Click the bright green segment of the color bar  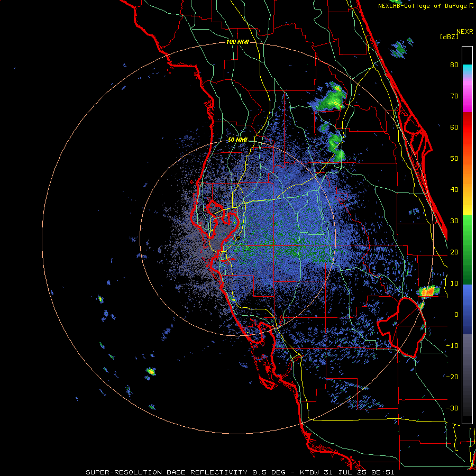pos(467,226)
